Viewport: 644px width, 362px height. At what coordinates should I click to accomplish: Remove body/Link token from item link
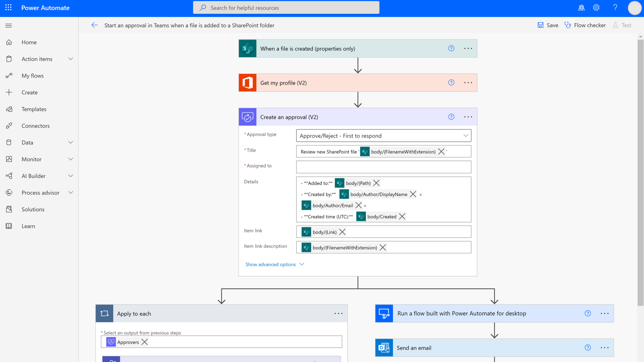(342, 232)
